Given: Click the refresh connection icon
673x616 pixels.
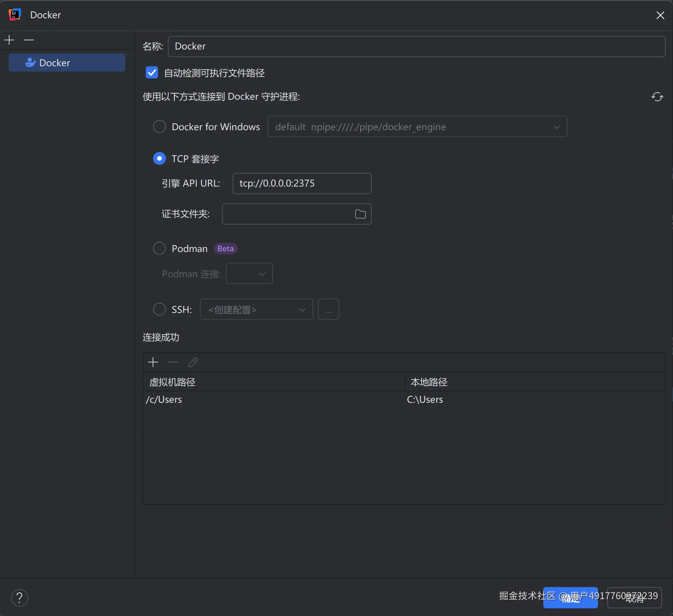Looking at the screenshot, I should tap(657, 97).
